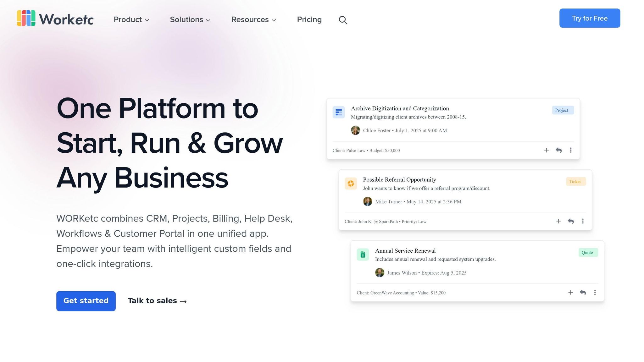
Task: Click the reply arrow on Archive Digitization card
Action: pos(559,150)
